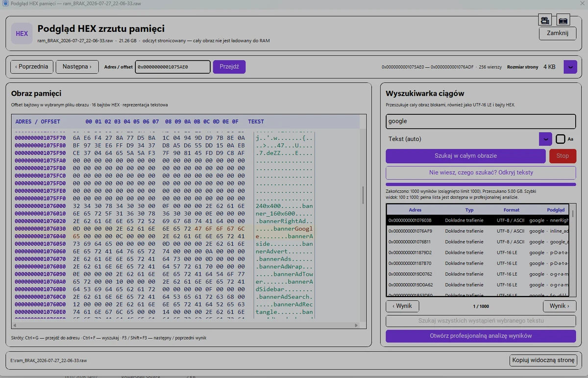This screenshot has width=588, height=378.
Task: Start search with Szukaj w całym obrazie
Action: (465, 156)
